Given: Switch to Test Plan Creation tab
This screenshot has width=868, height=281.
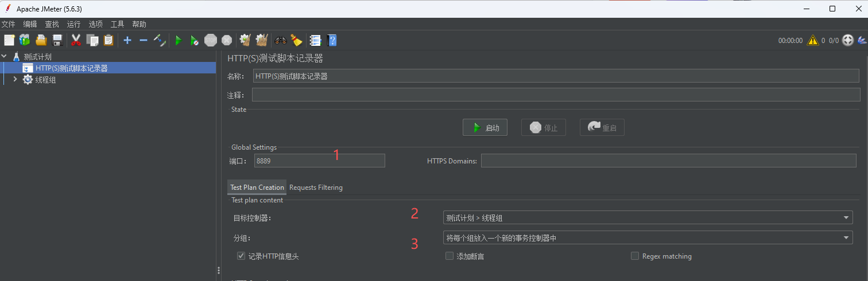Looking at the screenshot, I should tap(257, 188).
